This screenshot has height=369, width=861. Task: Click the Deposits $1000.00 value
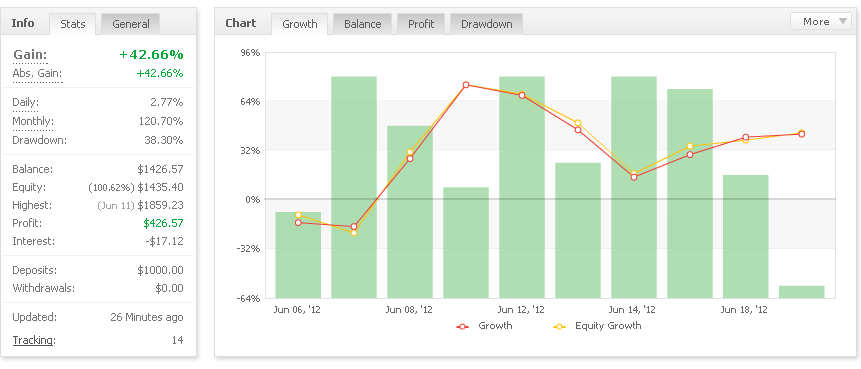tap(160, 271)
